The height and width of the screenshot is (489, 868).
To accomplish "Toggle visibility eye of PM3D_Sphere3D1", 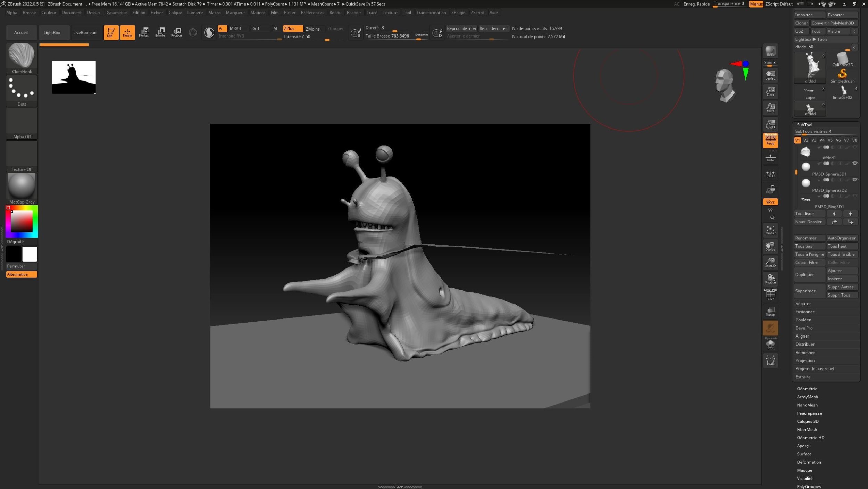I will (854, 164).
